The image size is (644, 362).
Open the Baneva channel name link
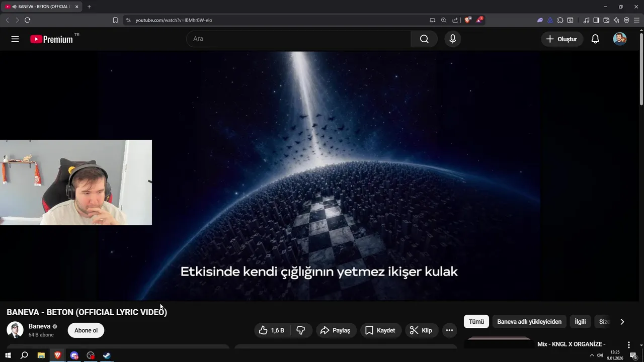(39, 326)
